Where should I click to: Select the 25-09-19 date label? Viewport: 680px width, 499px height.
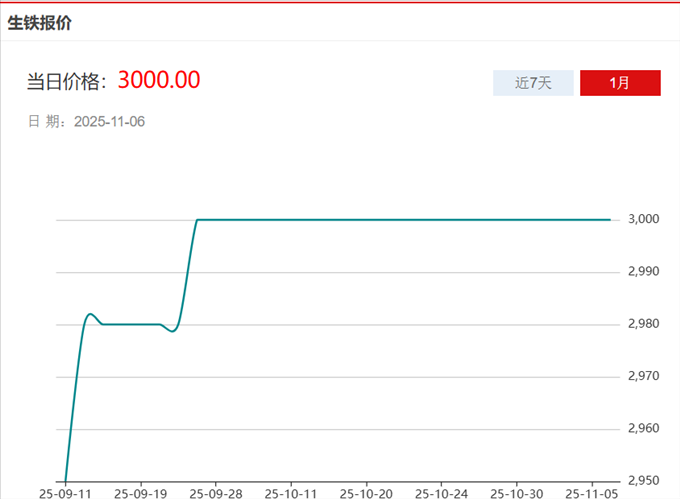pos(140,493)
